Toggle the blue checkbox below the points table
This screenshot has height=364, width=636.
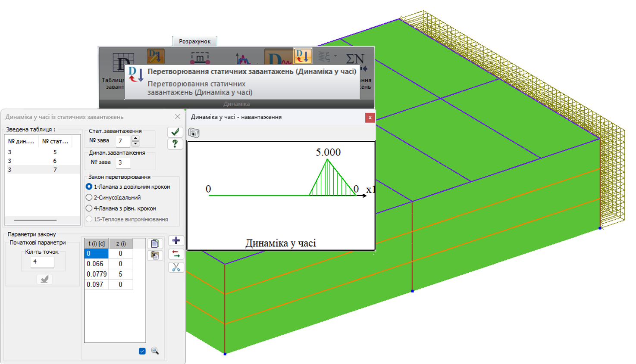pos(142,351)
